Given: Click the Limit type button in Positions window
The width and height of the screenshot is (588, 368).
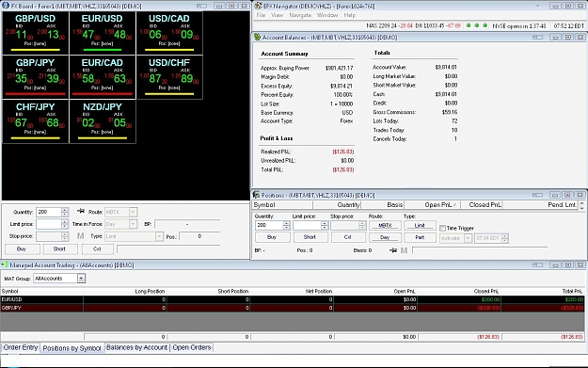Looking at the screenshot, I should pos(420,226).
